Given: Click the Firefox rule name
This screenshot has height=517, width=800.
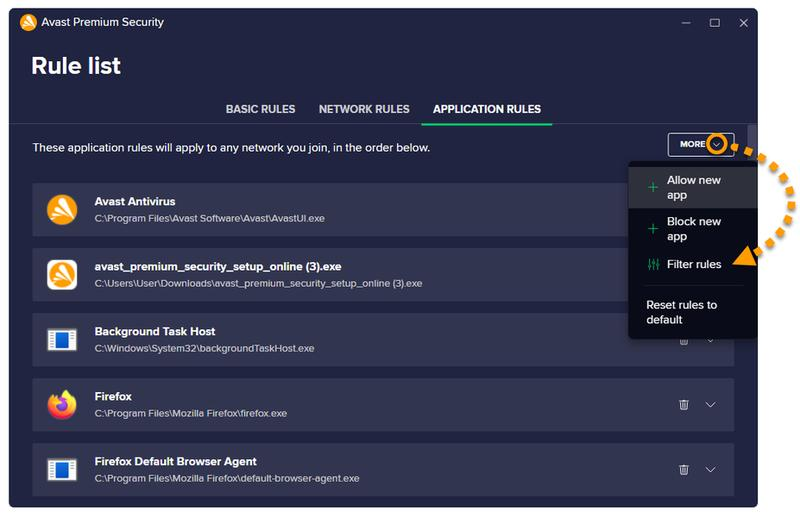Looking at the screenshot, I should (113, 397).
